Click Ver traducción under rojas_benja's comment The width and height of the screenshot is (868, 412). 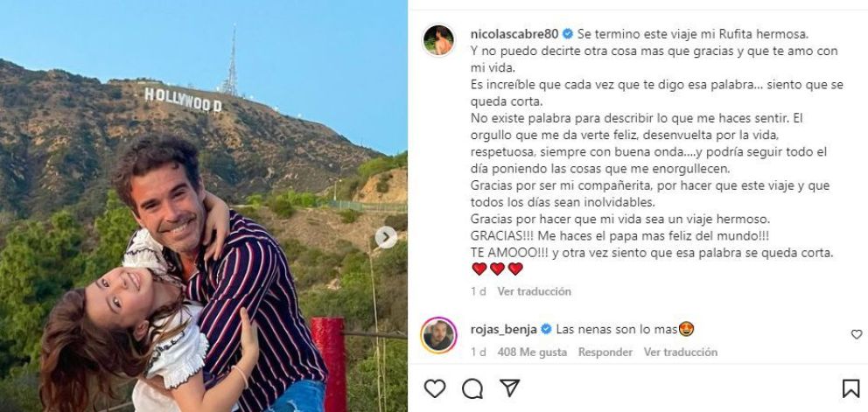coord(681,353)
